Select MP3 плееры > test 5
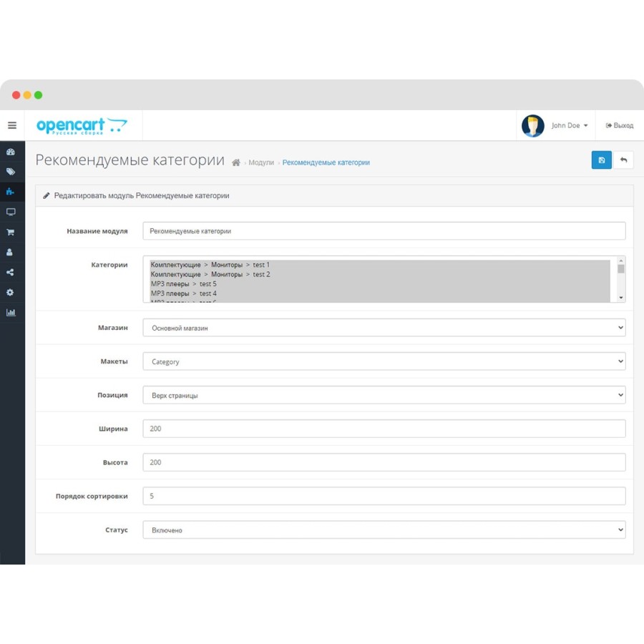The image size is (644, 644). [380, 284]
